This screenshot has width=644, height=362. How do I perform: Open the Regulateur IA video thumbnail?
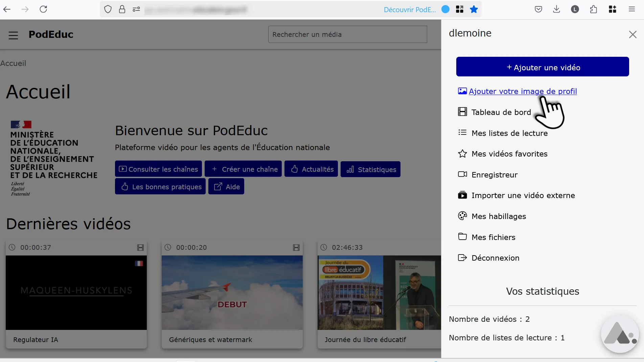(x=76, y=293)
